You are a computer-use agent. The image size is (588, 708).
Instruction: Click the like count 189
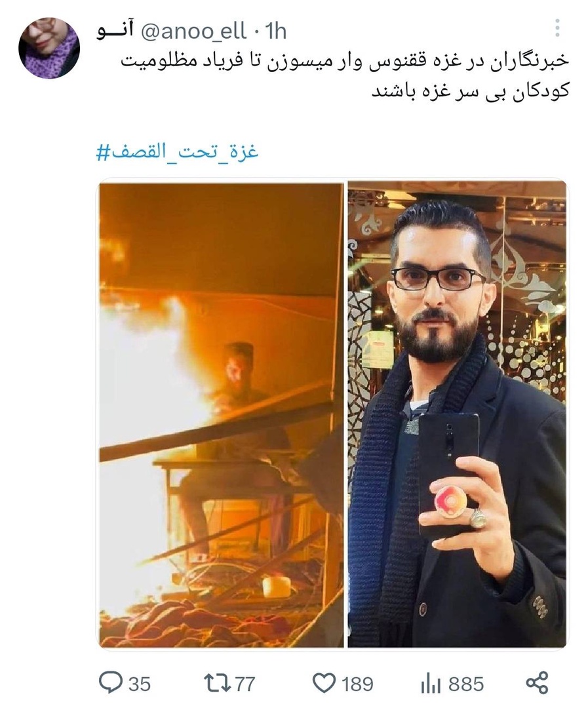(357, 684)
